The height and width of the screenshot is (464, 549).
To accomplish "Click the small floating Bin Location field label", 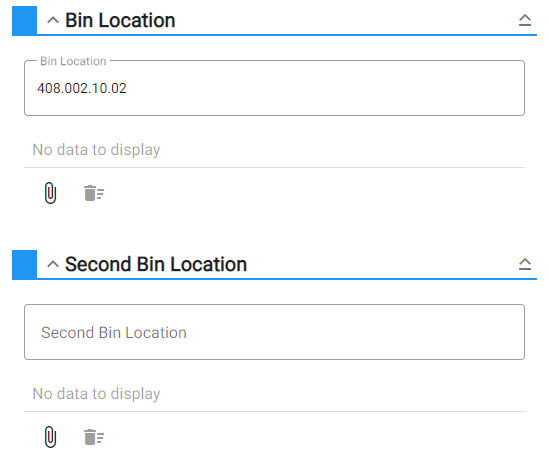I will pyautogui.click(x=73, y=61).
